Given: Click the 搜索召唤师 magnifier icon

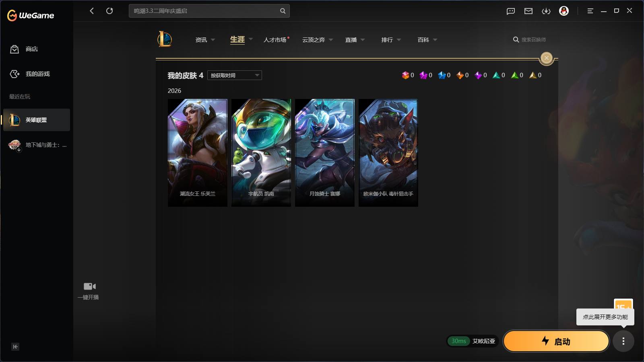Looking at the screenshot, I should tap(516, 39).
